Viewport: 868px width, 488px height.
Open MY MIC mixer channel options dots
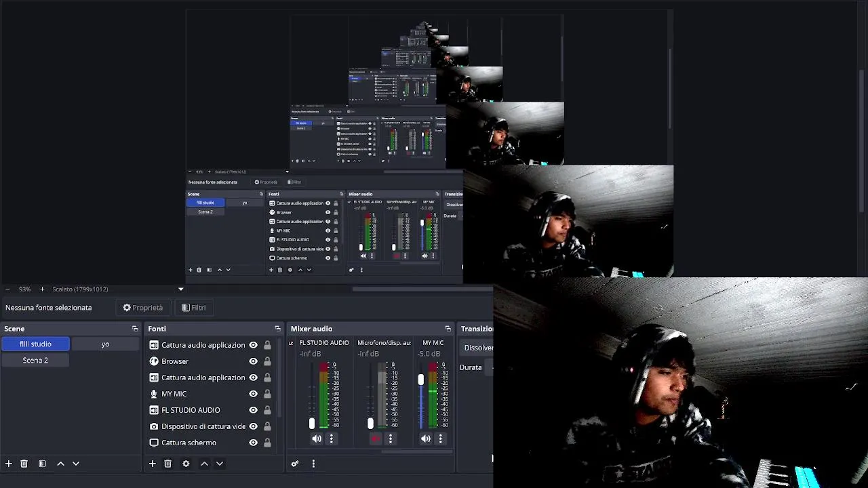440,439
